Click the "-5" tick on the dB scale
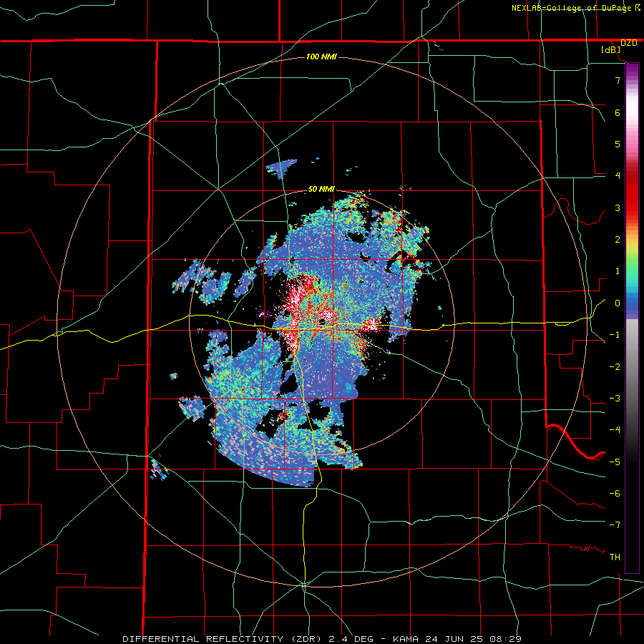Viewport: 644px width, 644px height. (x=615, y=462)
